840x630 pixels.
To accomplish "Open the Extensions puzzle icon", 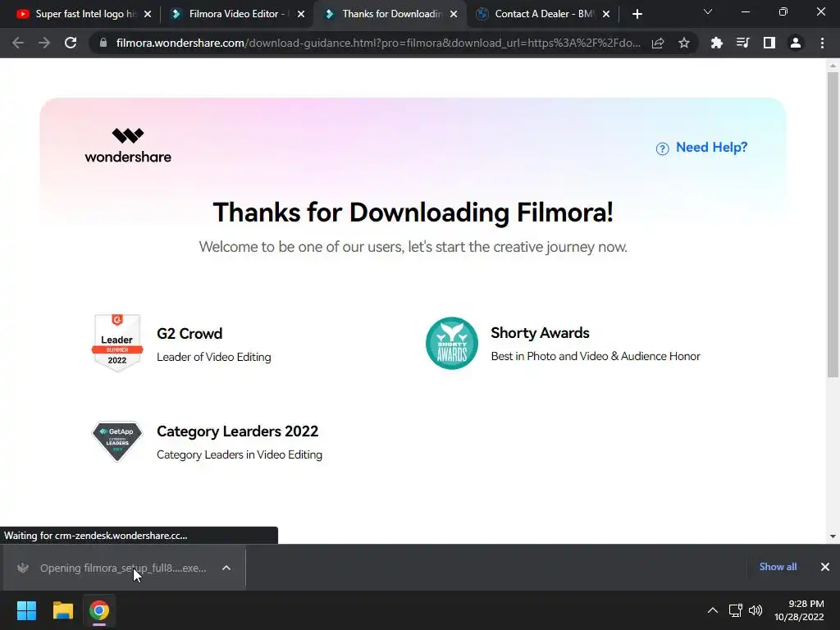I will point(716,43).
